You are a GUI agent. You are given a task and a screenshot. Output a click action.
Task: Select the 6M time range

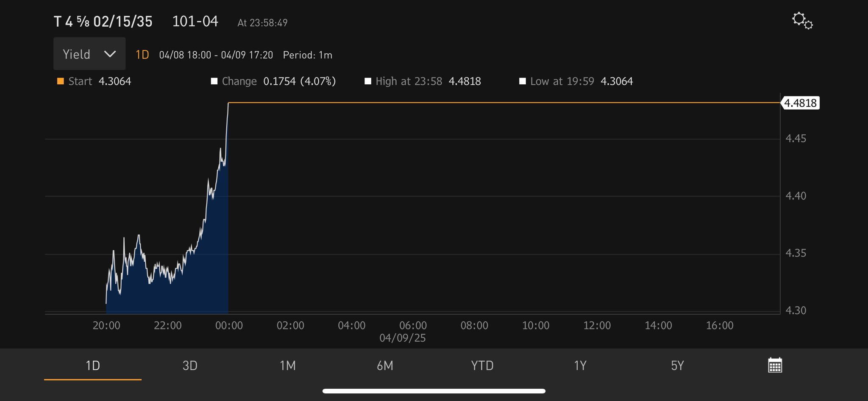pyautogui.click(x=385, y=365)
